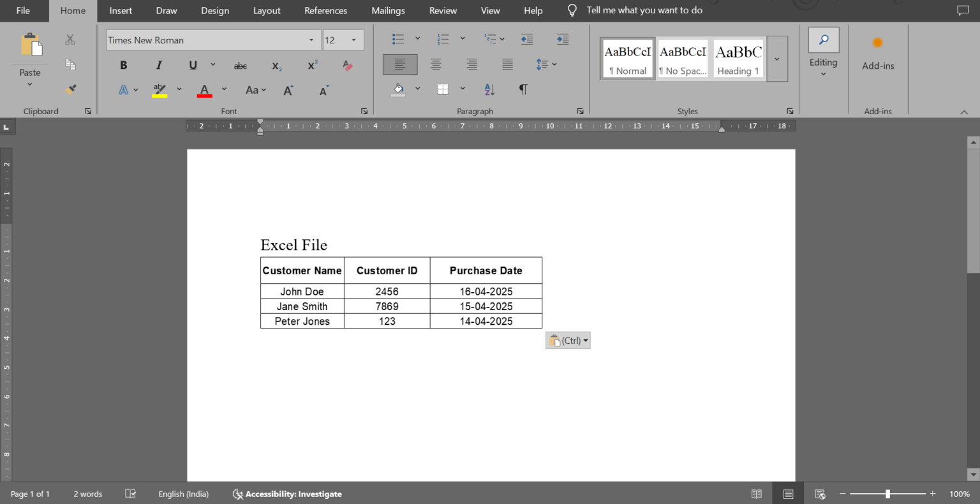
Task: Click the Format Painter icon
Action: tap(70, 89)
